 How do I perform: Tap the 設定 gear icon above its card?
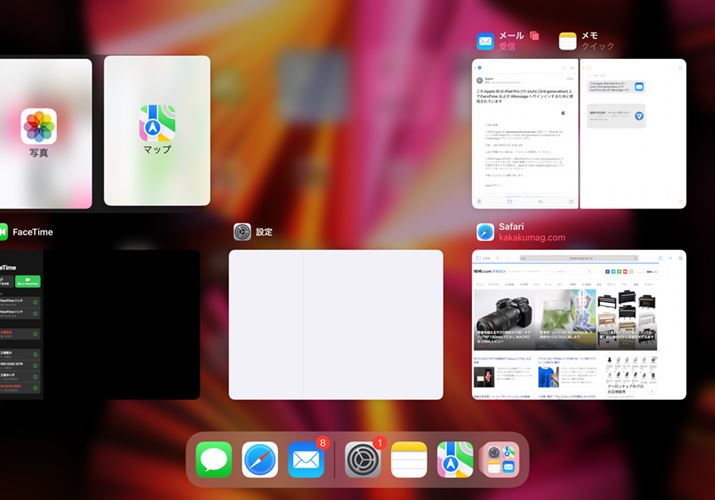click(242, 232)
